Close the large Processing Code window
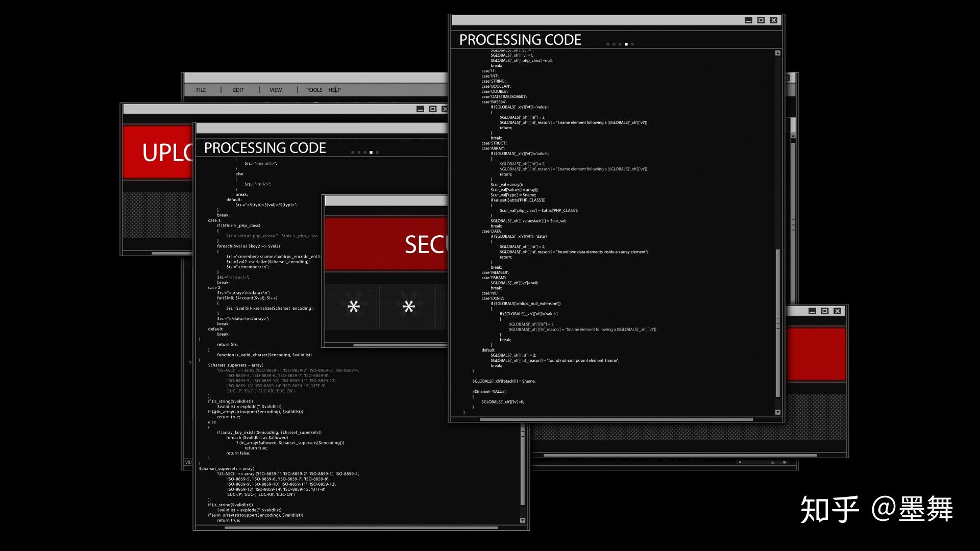The height and width of the screenshot is (551, 980). tap(774, 20)
